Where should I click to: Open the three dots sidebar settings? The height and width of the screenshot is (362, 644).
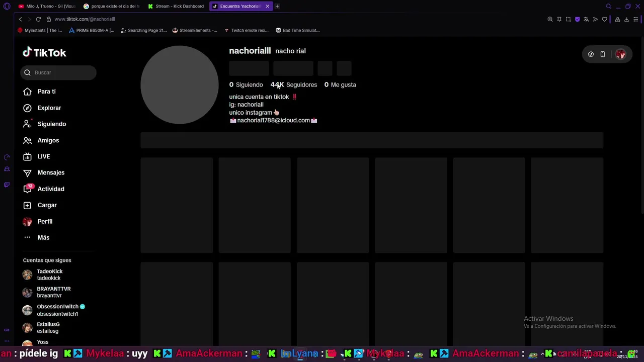click(7, 341)
